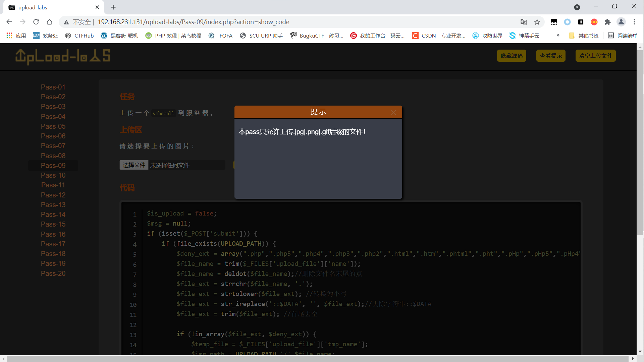644x362 pixels.
Task: Click the Upload-labs logo
Action: click(63, 56)
